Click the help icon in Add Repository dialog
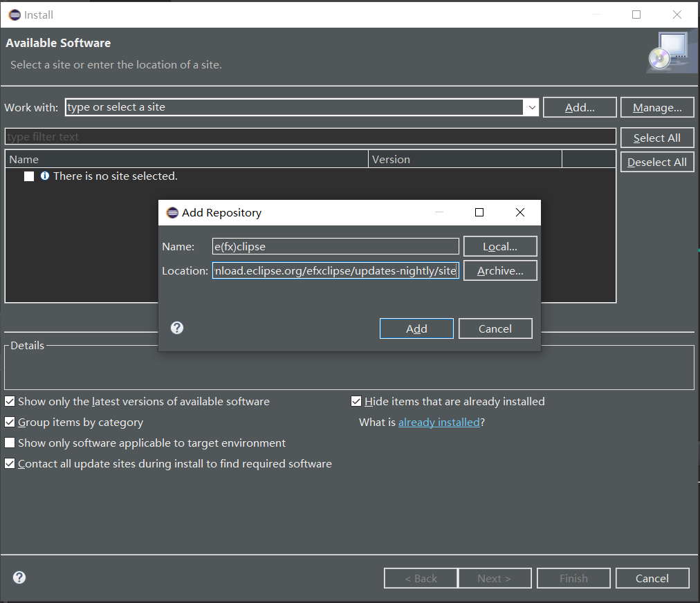Screen dimensions: 700x603 point(177,328)
